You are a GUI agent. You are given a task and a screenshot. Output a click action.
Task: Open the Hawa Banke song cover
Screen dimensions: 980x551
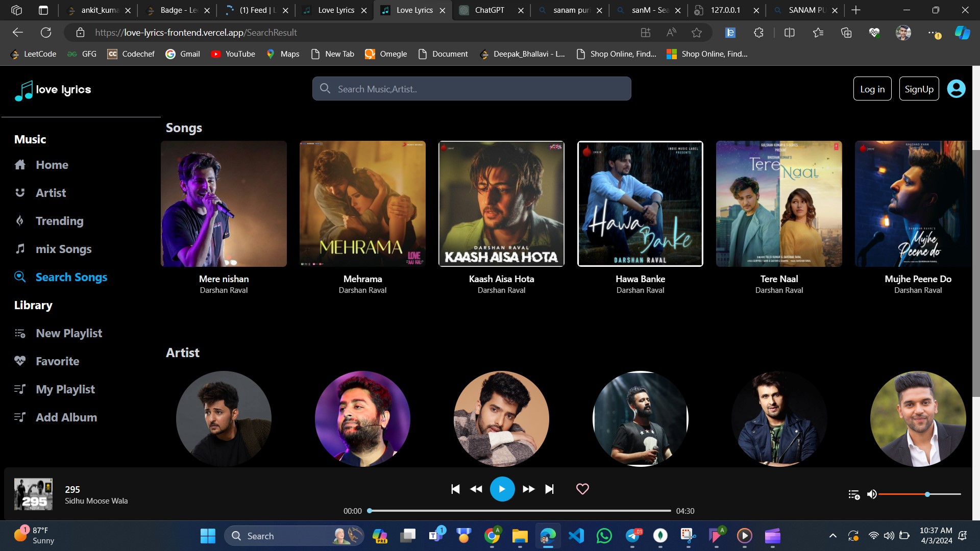tap(640, 204)
